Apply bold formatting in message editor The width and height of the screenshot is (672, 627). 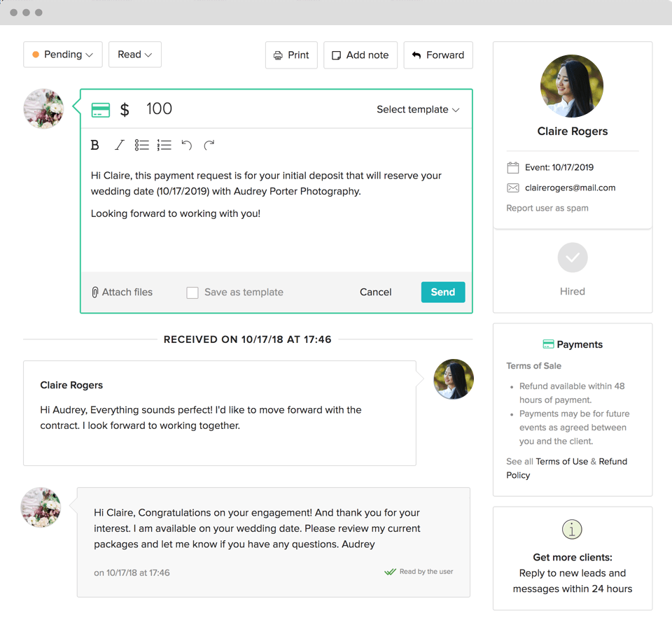click(95, 146)
